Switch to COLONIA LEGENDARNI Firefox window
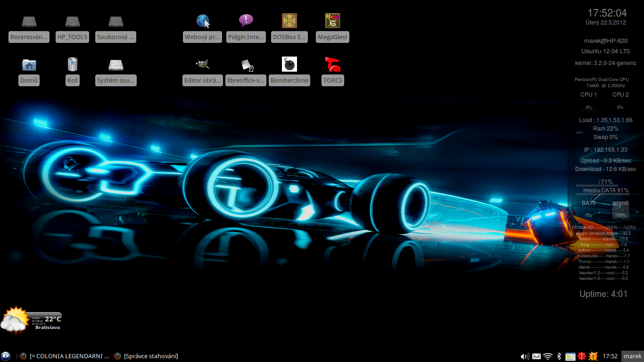 coord(64,356)
